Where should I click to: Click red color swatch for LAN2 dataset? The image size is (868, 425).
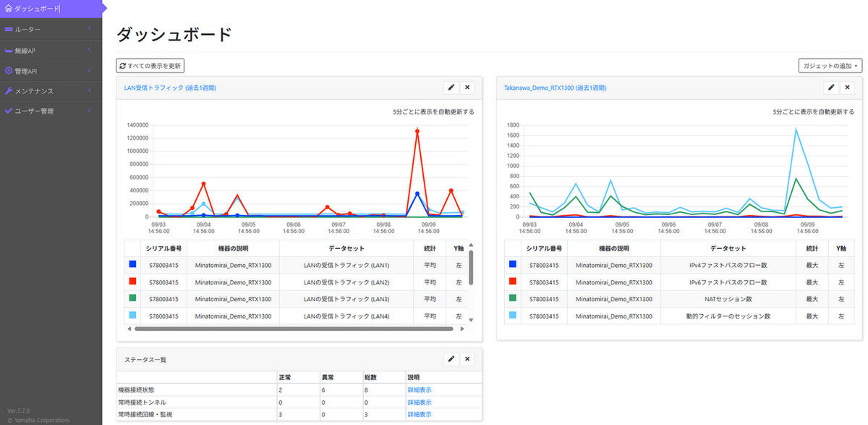(x=131, y=282)
